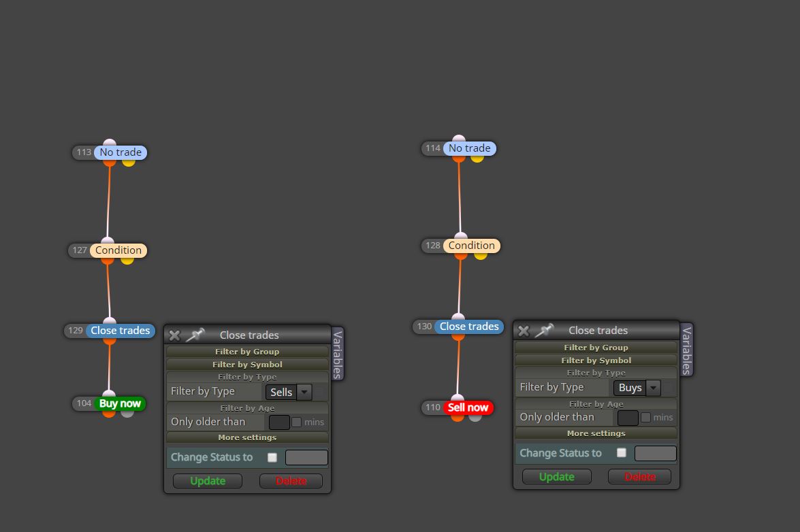The image size is (800, 532).
Task: Click the yellow output dot on Condition 127
Action: [127, 260]
